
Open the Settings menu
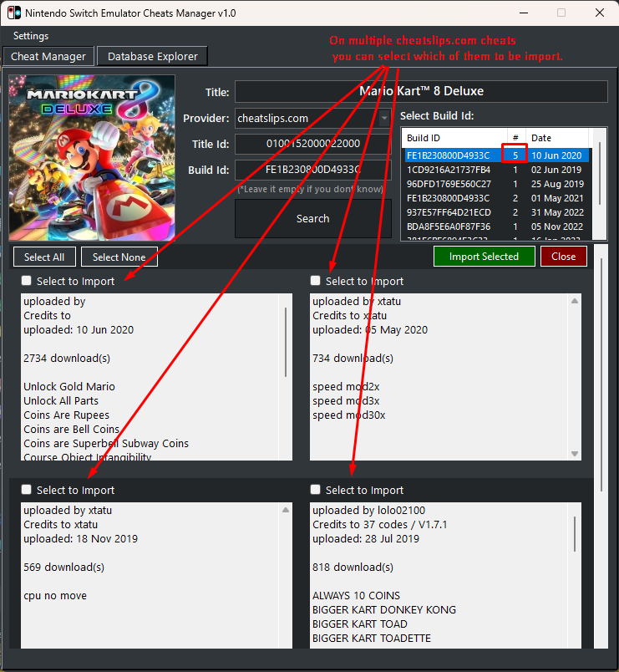click(31, 36)
